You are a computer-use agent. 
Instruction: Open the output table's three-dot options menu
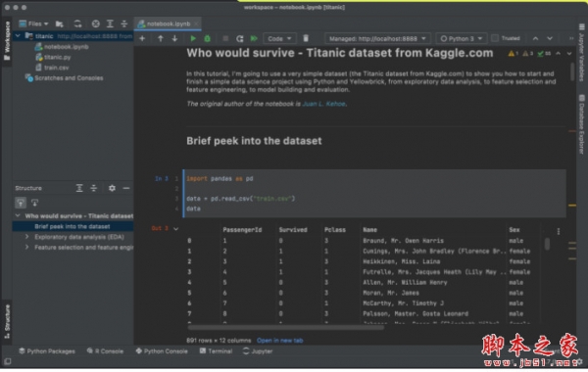pos(559,232)
